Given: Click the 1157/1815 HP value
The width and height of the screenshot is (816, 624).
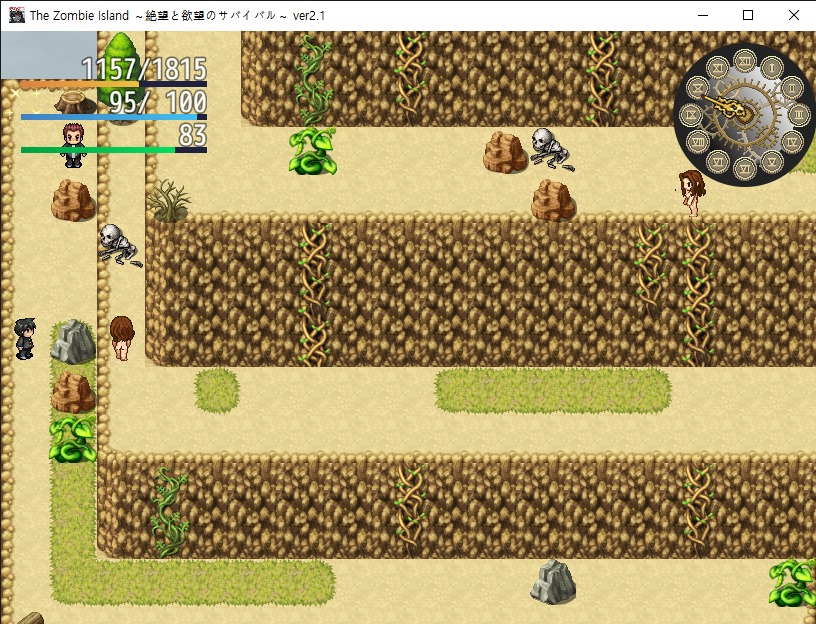Looking at the screenshot, I should click(144, 69).
